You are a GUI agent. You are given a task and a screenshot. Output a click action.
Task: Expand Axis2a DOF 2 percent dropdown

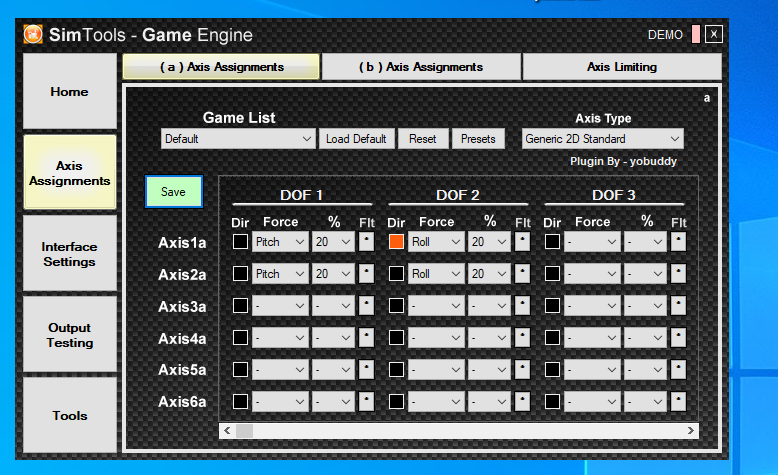pyautogui.click(x=489, y=273)
